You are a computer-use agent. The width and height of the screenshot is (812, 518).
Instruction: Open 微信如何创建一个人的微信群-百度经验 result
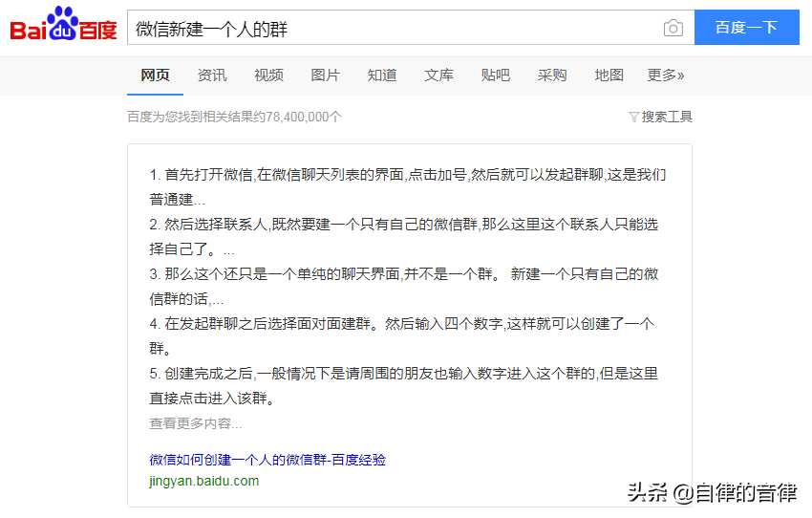[267, 460]
